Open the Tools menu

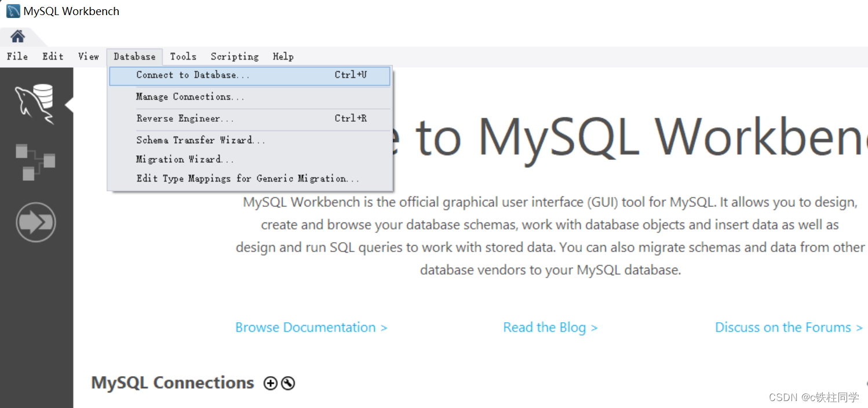[x=183, y=56]
